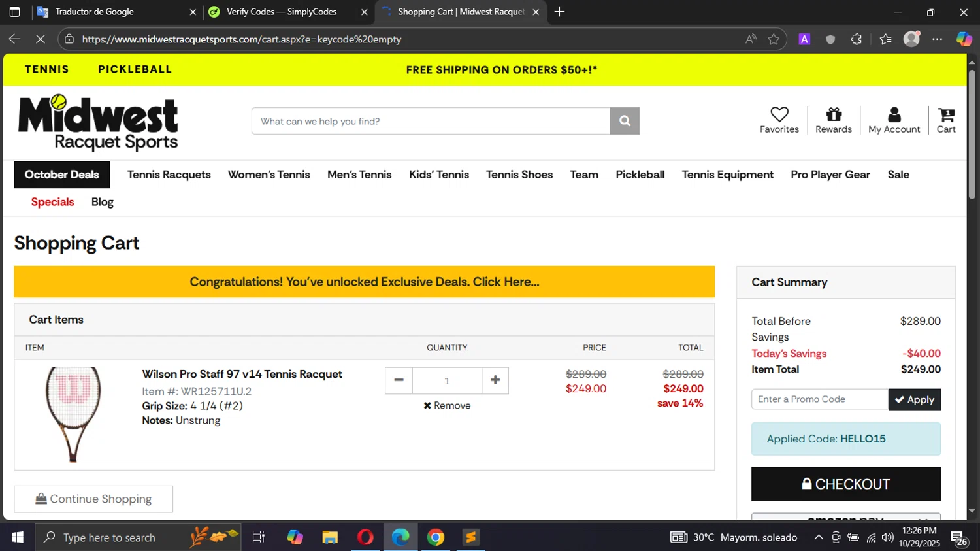This screenshot has width=980, height=551.
Task: Open the Pro Player Gear menu
Action: point(830,175)
